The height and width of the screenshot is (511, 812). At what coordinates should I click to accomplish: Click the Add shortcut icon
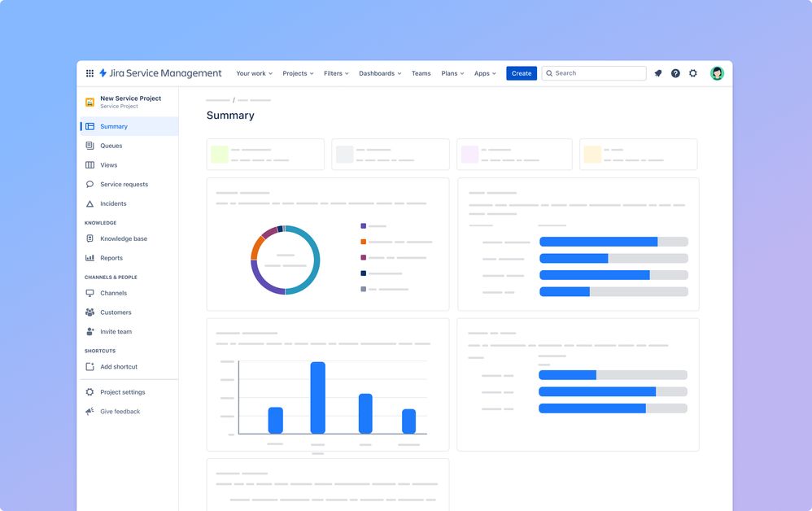point(89,366)
